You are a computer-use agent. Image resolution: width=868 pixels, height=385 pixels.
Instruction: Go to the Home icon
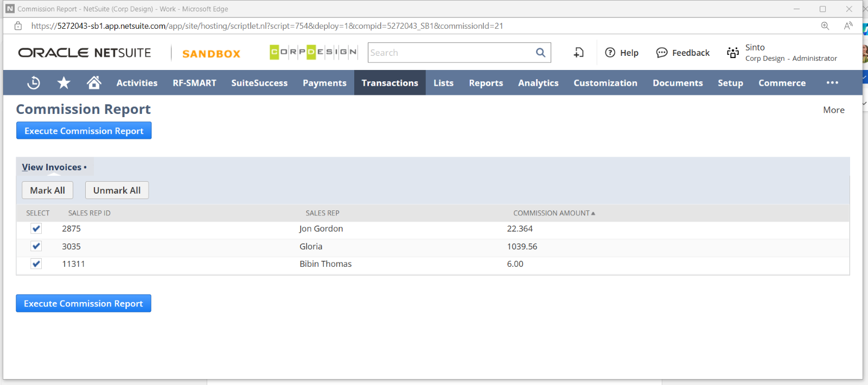pyautogui.click(x=94, y=82)
